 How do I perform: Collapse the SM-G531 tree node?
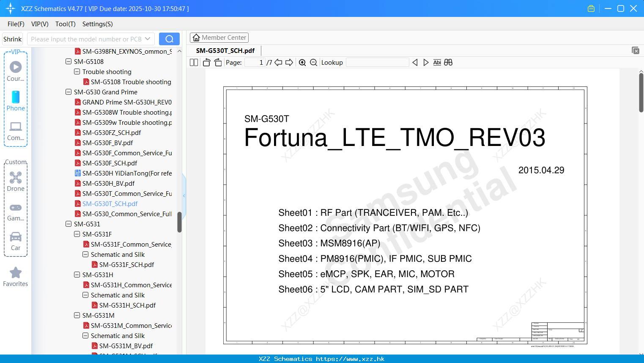(x=69, y=224)
